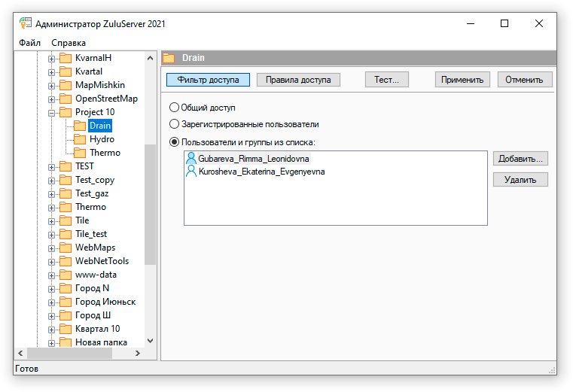Select the WebNetTools tree item label
Image resolution: width=573 pixels, height=392 pixels.
tap(102, 261)
